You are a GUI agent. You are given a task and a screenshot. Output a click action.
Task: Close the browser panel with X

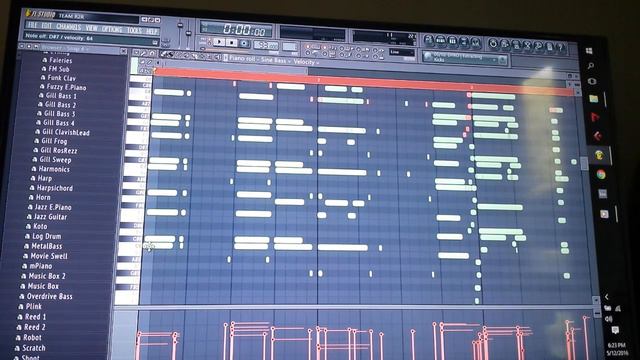coord(123,51)
